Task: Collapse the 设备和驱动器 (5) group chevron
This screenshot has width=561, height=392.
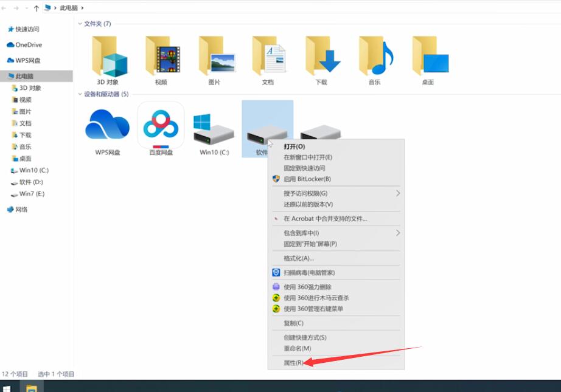Action: coord(80,94)
